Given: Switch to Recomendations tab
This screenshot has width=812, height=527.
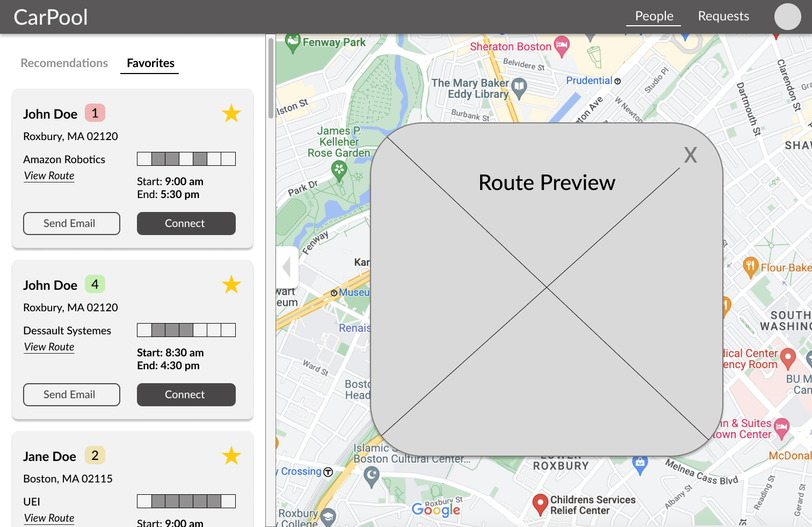Looking at the screenshot, I should coord(64,63).
